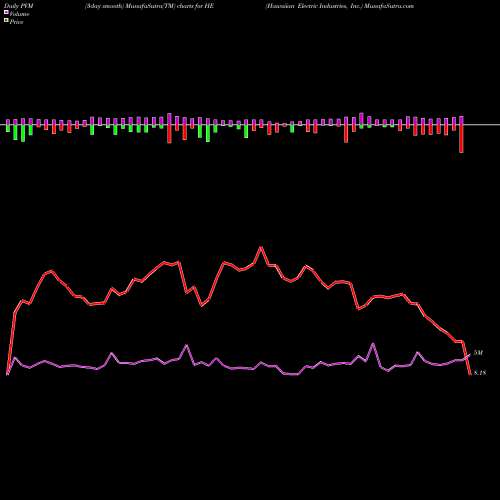Image resolution: width=500 pixels, height=500 pixels.
Task: Click the 'Price' legend label
Action: coord(16,22)
